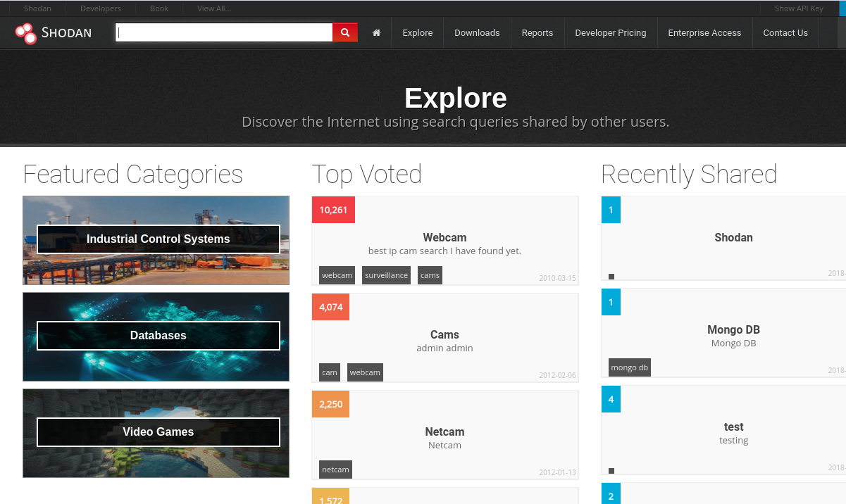Open the Databases category
Viewport: 846px width, 504px height.
pos(158,336)
